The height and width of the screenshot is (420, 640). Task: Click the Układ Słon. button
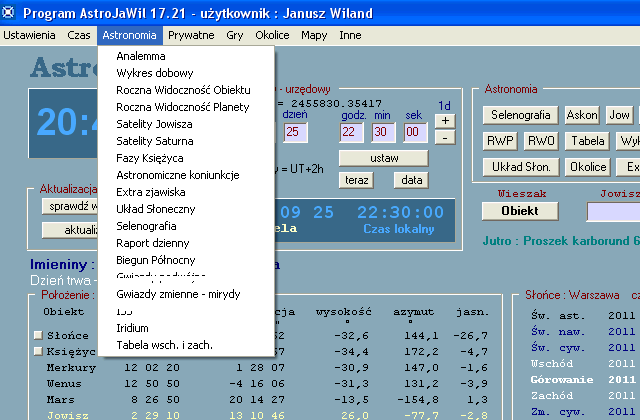point(521,167)
